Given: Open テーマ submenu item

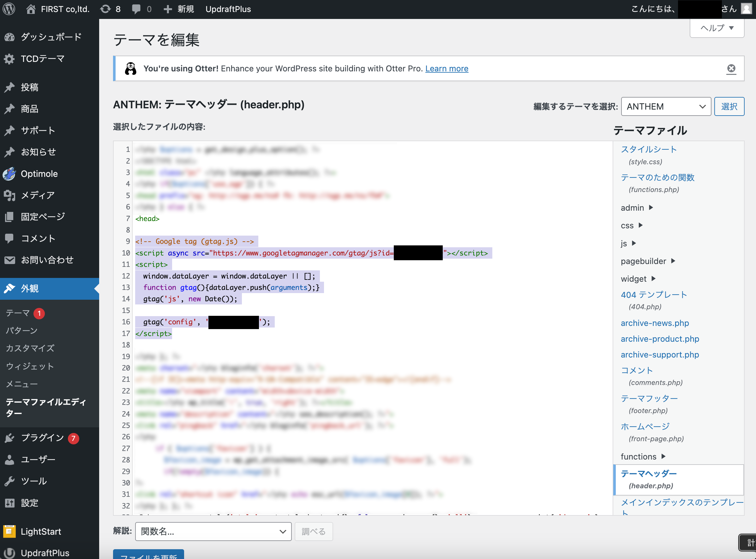Looking at the screenshot, I should coord(18,313).
